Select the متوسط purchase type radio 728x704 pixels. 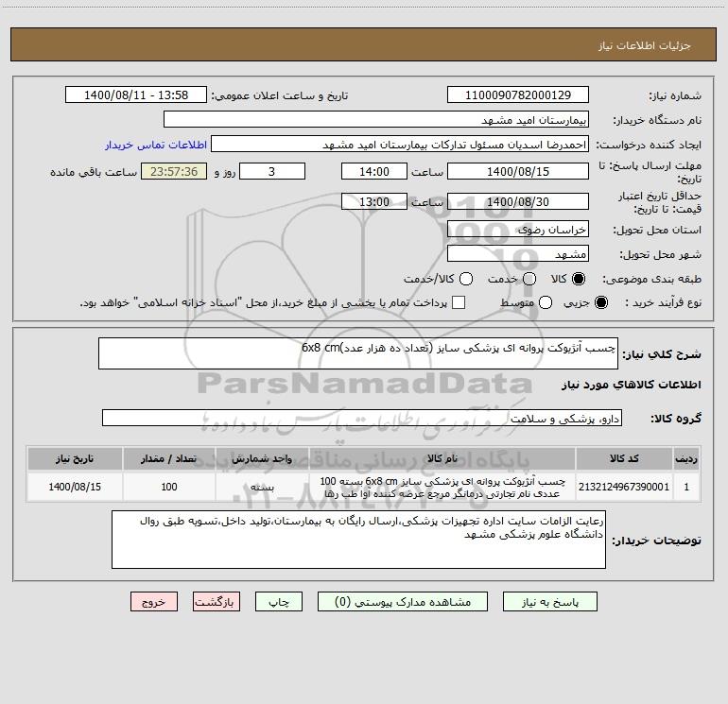(546, 302)
